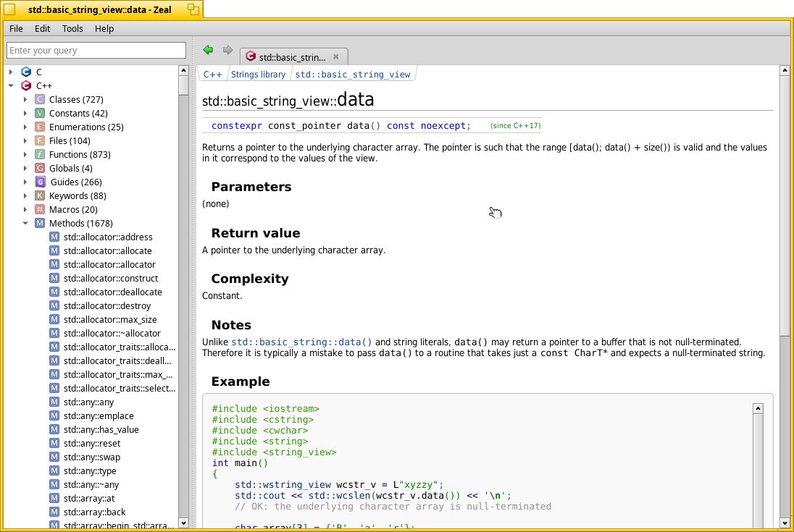Click the method icon beside std::any::swap

point(54,457)
